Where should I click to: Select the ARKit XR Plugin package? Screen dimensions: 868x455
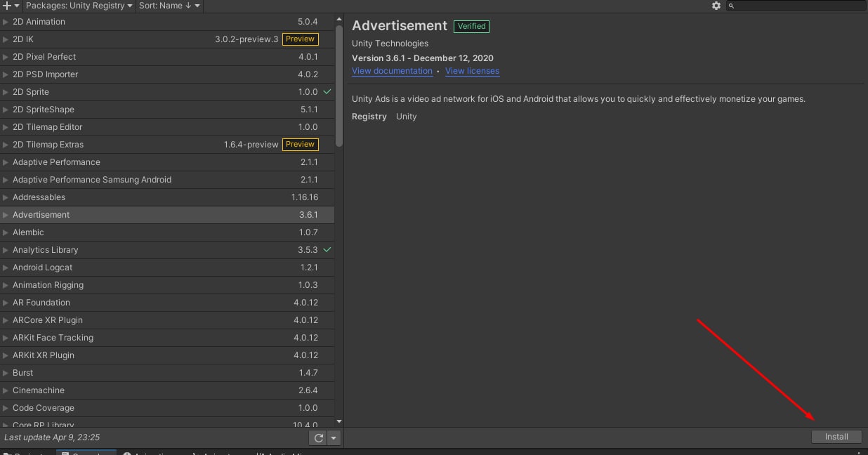pos(167,355)
